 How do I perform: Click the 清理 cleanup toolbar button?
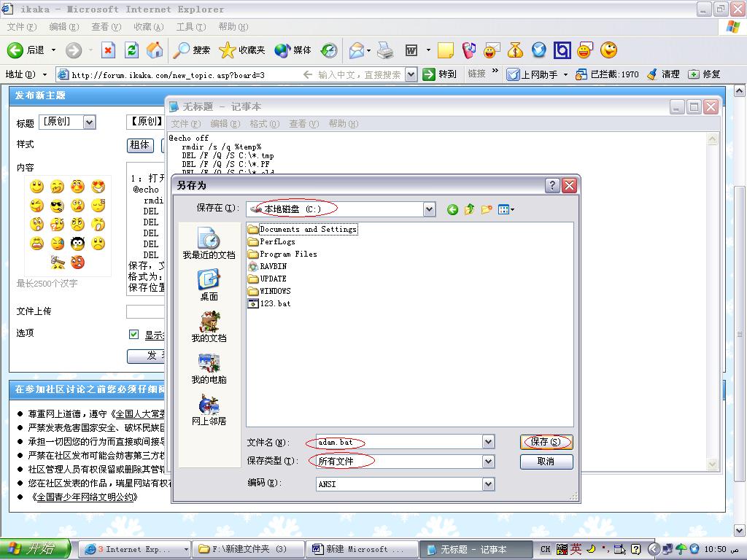click(663, 74)
